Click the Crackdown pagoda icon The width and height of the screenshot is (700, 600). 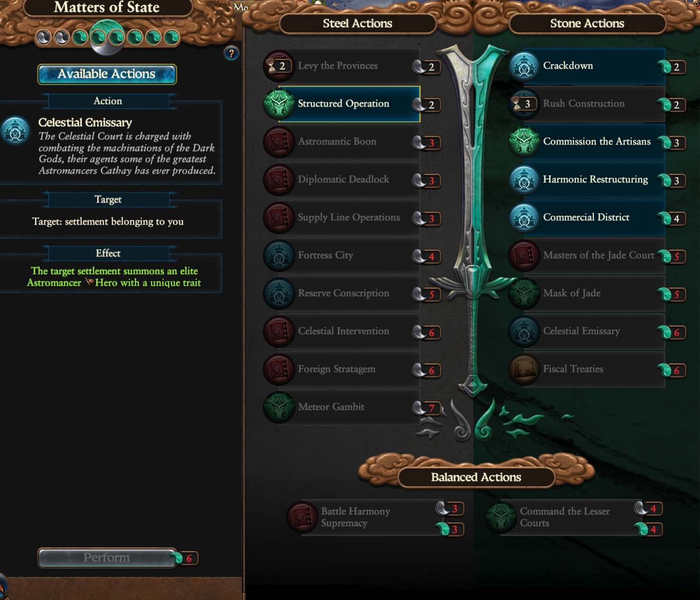coord(524,66)
